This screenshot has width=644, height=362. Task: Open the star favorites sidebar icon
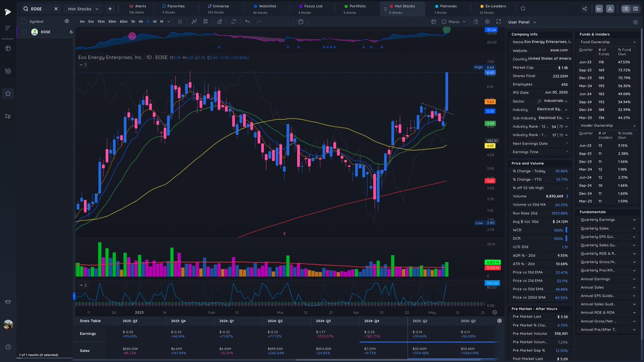8,93
